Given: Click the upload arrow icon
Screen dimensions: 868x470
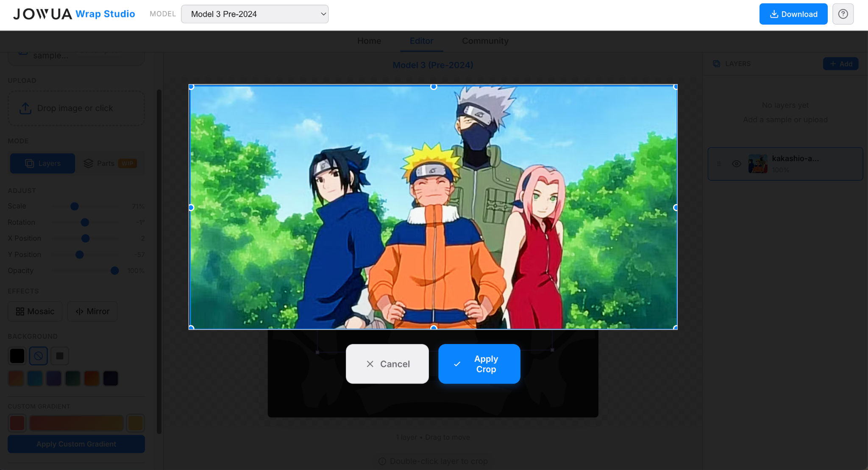Looking at the screenshot, I should click(25, 108).
